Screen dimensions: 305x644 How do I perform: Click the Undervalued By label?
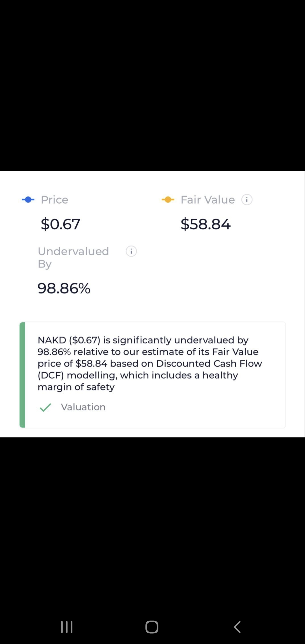point(73,257)
